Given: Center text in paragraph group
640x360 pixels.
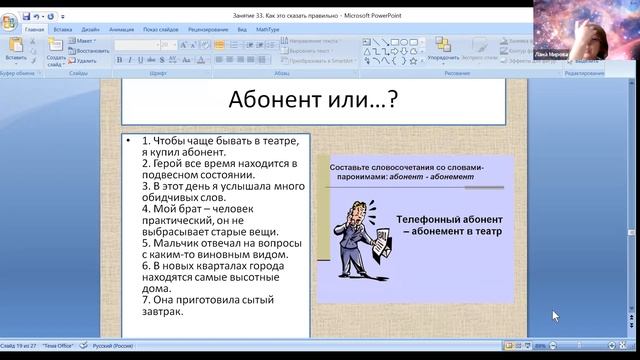Looking at the screenshot, I should click(230, 60).
